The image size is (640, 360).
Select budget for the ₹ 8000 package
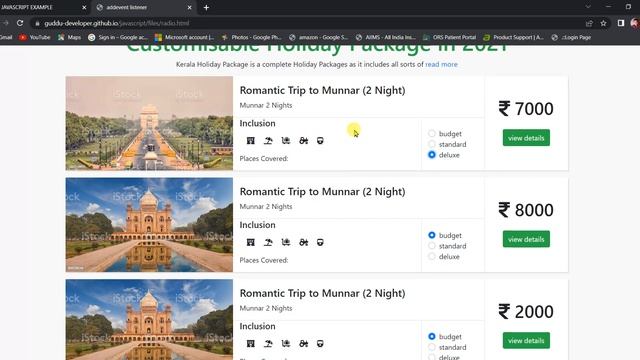tap(432, 235)
